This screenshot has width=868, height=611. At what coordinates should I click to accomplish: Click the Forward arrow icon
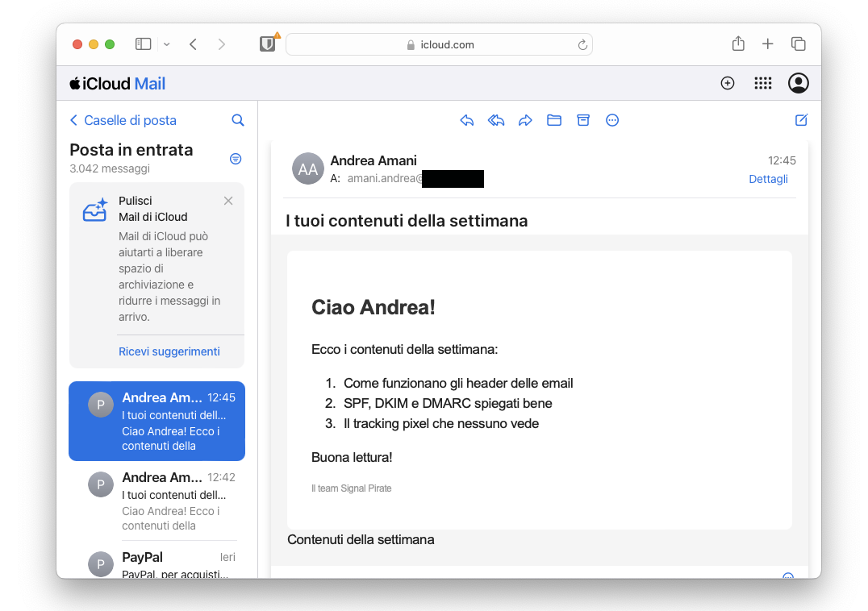[525, 119]
